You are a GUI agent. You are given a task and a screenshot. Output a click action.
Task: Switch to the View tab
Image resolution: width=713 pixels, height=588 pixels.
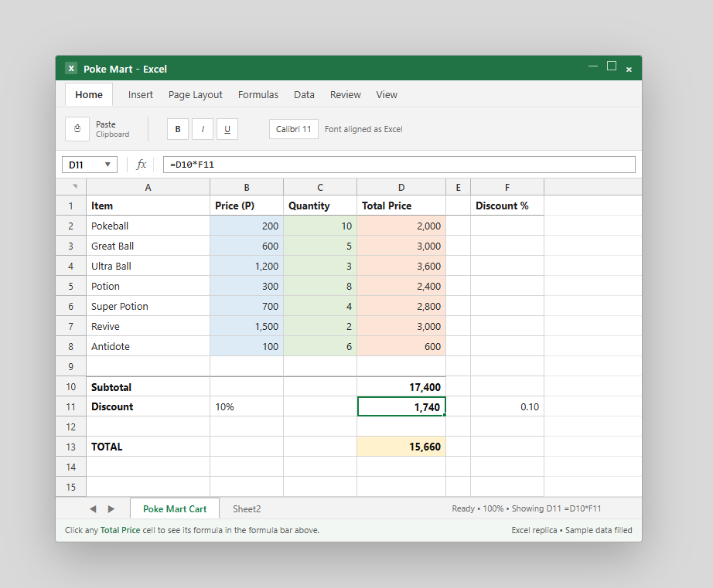pyautogui.click(x=387, y=94)
